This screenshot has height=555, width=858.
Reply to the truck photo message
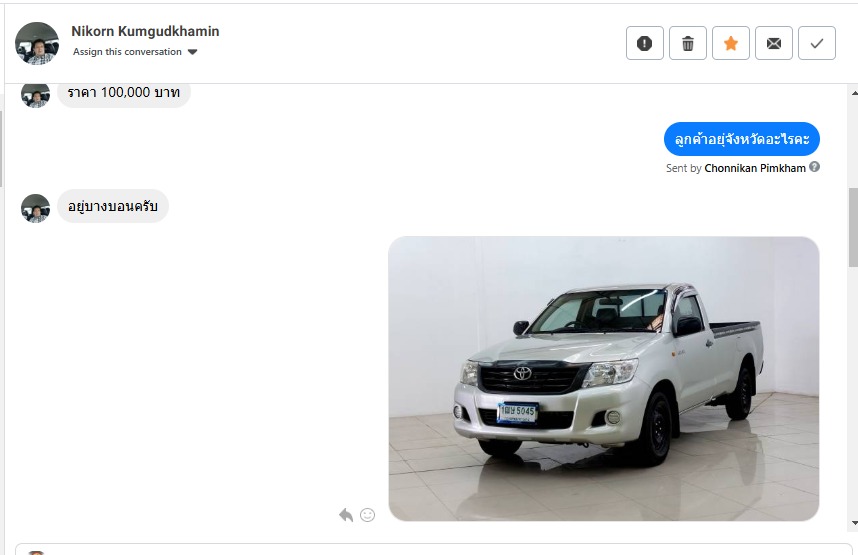coord(346,515)
